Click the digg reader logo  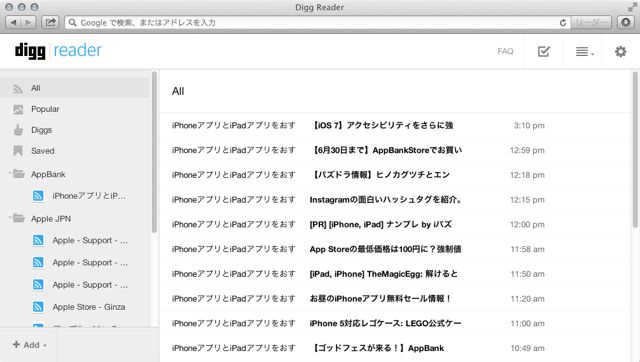[58, 51]
